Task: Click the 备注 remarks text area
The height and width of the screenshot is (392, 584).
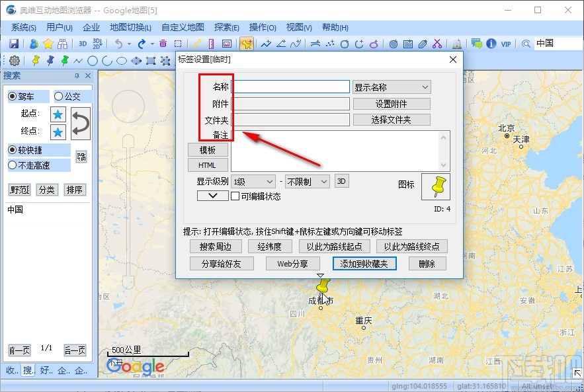Action: coord(341,151)
